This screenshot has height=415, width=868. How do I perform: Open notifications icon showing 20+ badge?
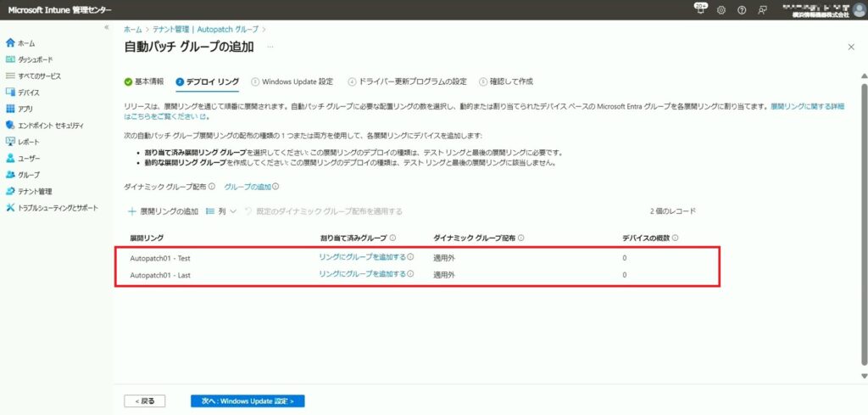700,9
